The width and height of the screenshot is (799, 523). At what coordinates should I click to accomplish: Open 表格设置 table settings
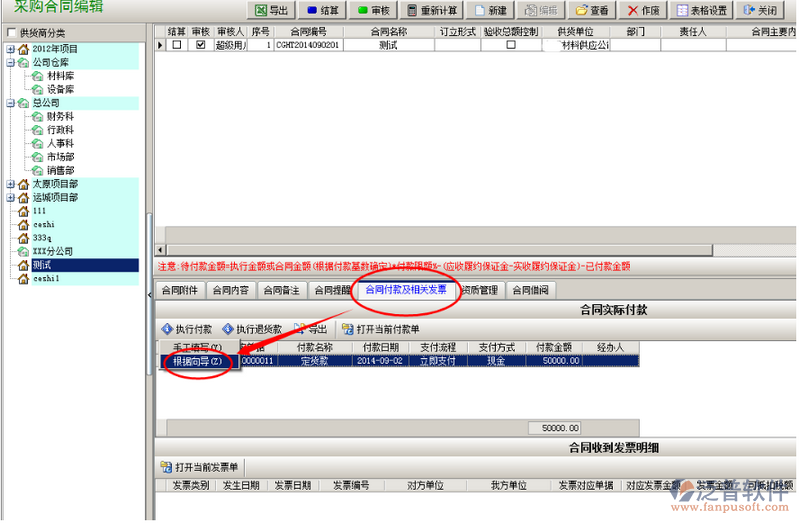pyautogui.click(x=702, y=10)
